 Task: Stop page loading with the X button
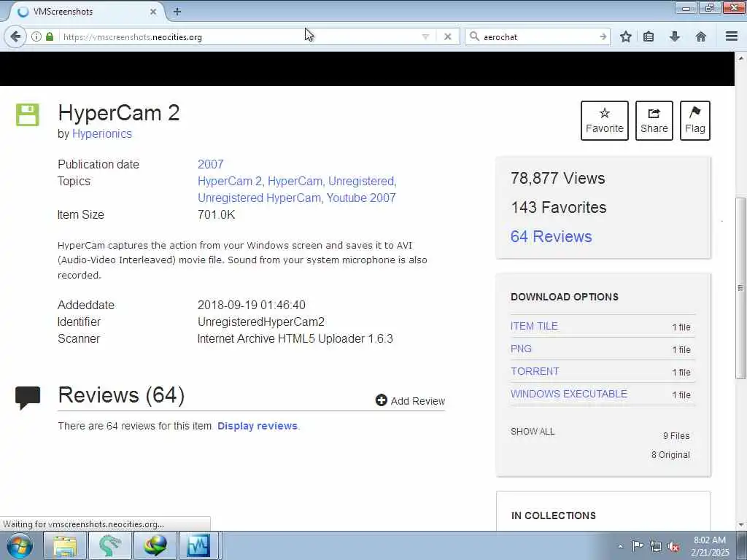(447, 36)
